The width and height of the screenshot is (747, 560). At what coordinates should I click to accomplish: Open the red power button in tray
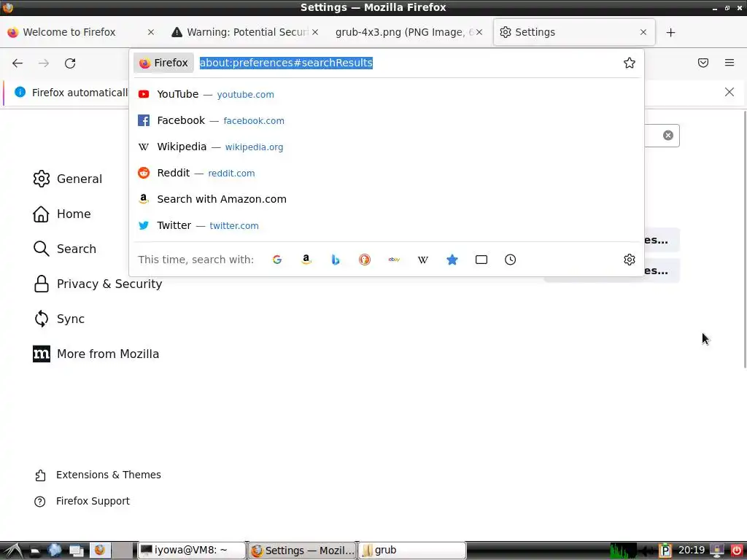(737, 551)
